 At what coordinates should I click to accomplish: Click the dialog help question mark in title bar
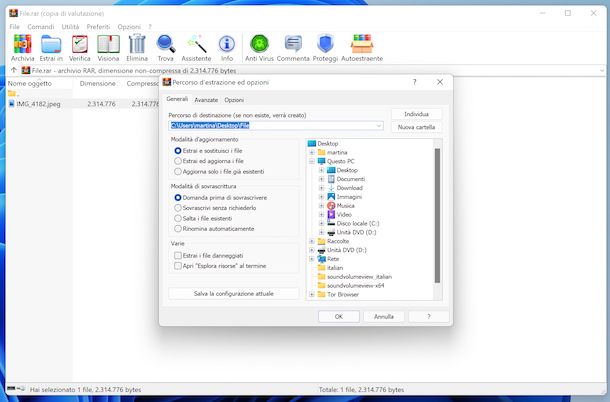[x=414, y=82]
